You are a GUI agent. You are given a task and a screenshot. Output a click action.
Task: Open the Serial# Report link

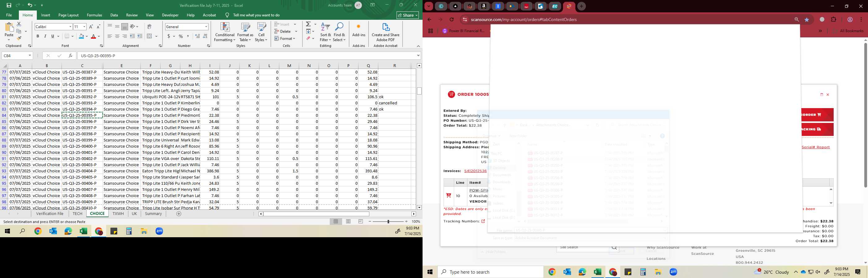coord(815,147)
